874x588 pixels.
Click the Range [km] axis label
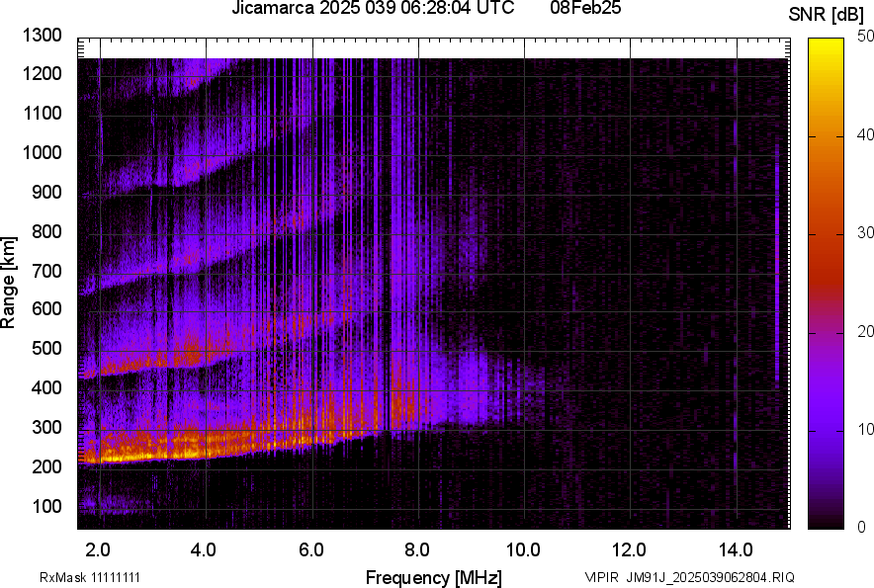pyautogui.click(x=9, y=283)
